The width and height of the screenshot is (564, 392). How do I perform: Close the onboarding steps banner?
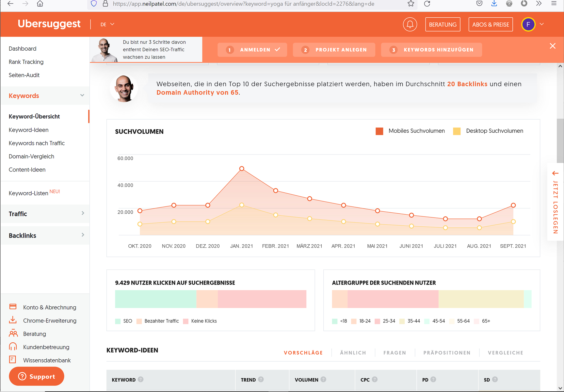(x=553, y=46)
